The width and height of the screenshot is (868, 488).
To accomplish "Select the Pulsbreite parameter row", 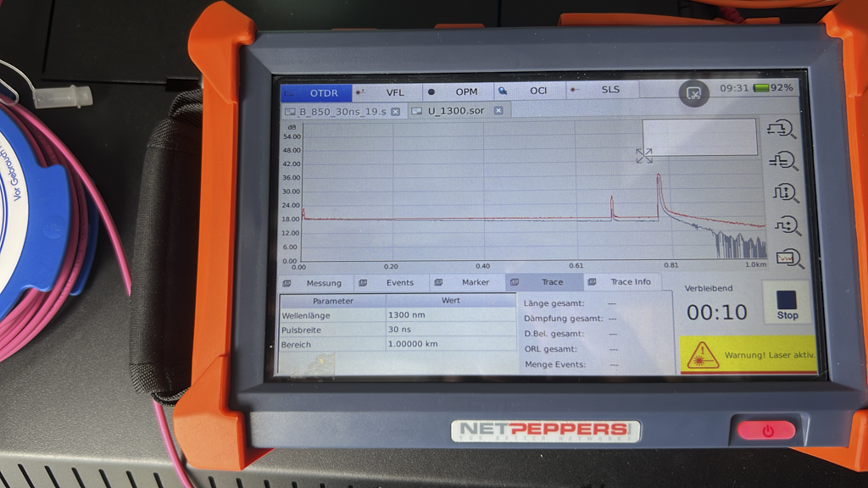I will point(398,330).
